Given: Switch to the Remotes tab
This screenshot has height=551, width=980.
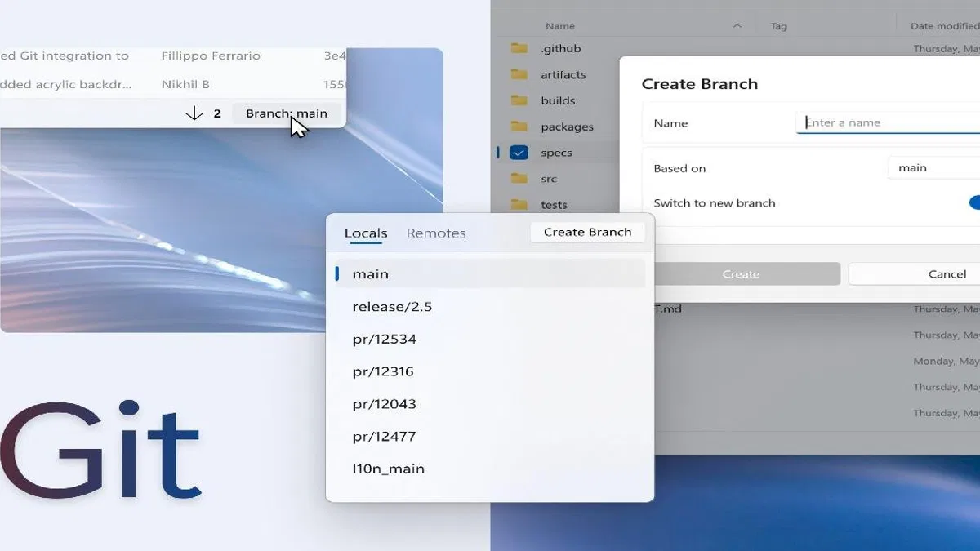Looking at the screenshot, I should 436,233.
